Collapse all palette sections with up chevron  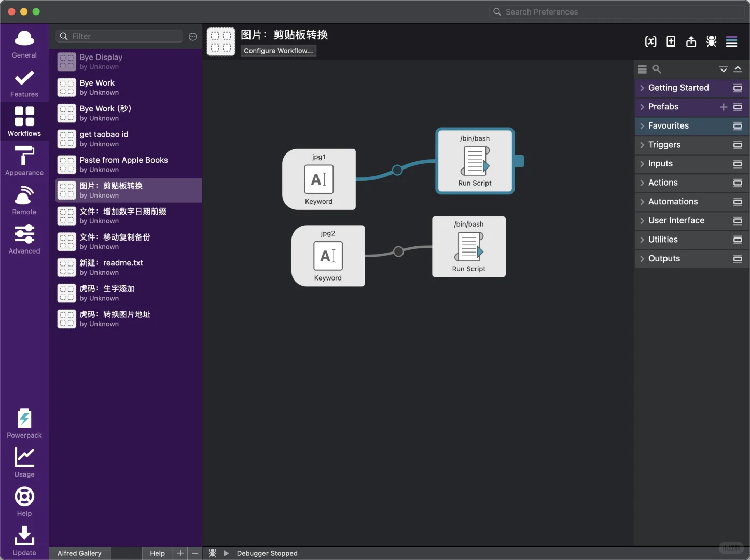pyautogui.click(x=738, y=69)
